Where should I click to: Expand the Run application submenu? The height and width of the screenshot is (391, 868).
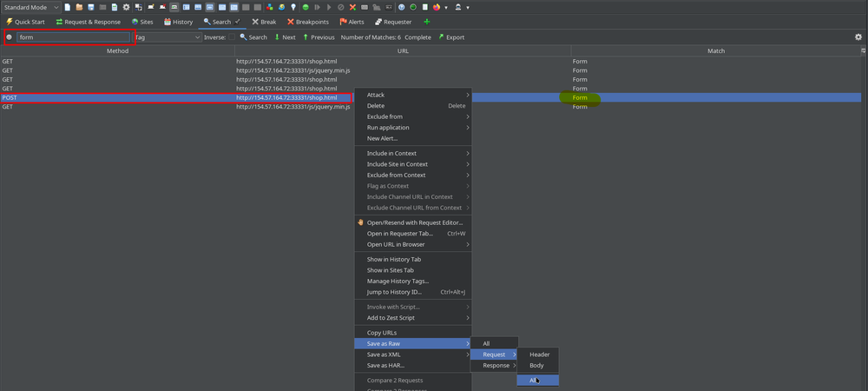point(412,128)
